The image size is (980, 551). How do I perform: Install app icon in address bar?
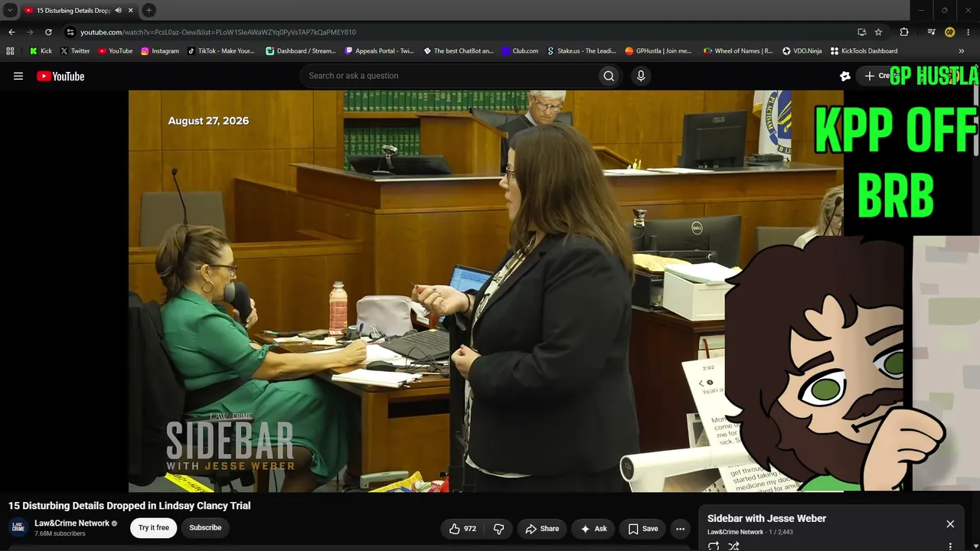(861, 32)
